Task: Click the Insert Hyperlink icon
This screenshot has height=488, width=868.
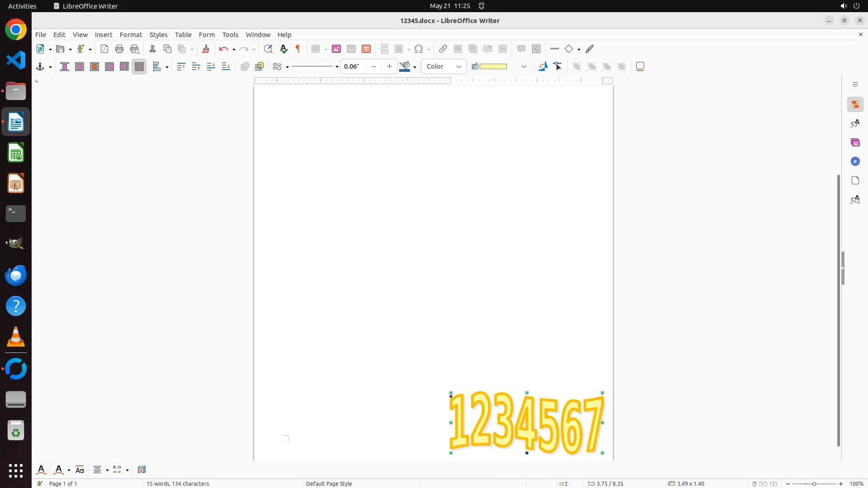Action: pyautogui.click(x=443, y=49)
